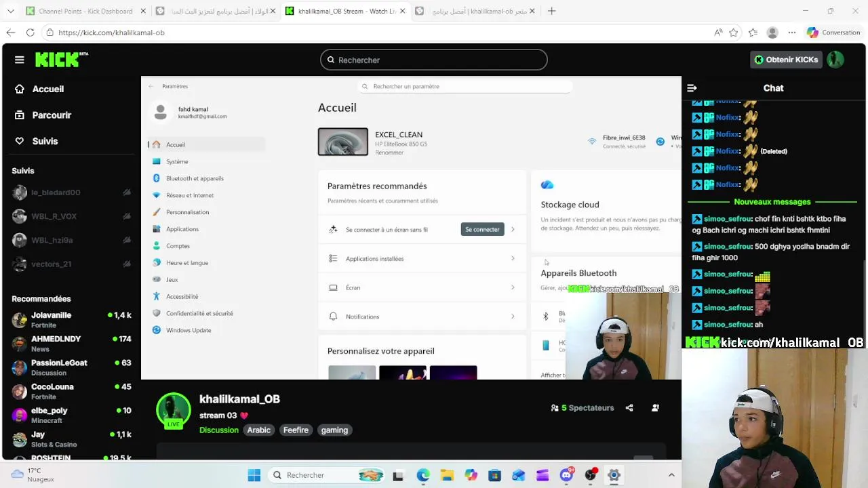Open the Kick hamburger menu
The height and width of the screenshot is (488, 868).
[19, 60]
